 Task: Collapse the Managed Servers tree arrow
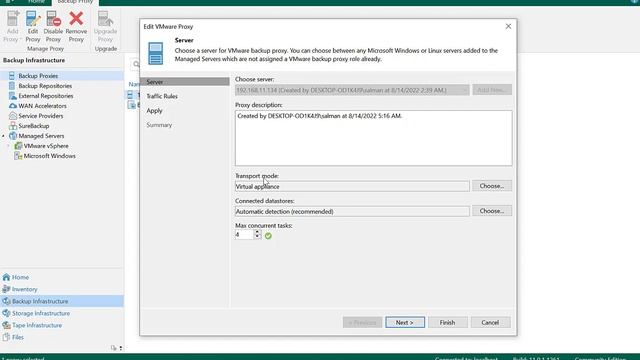point(4,136)
